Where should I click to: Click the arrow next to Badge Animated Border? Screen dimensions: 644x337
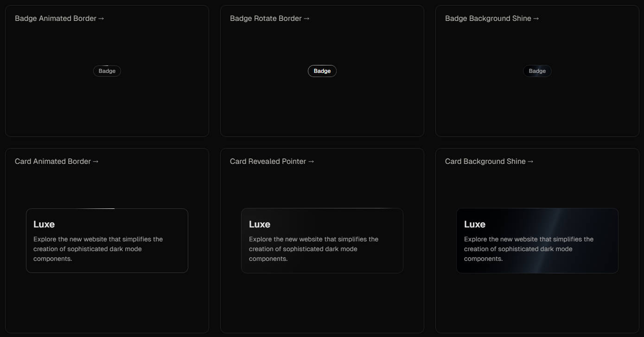(x=102, y=18)
